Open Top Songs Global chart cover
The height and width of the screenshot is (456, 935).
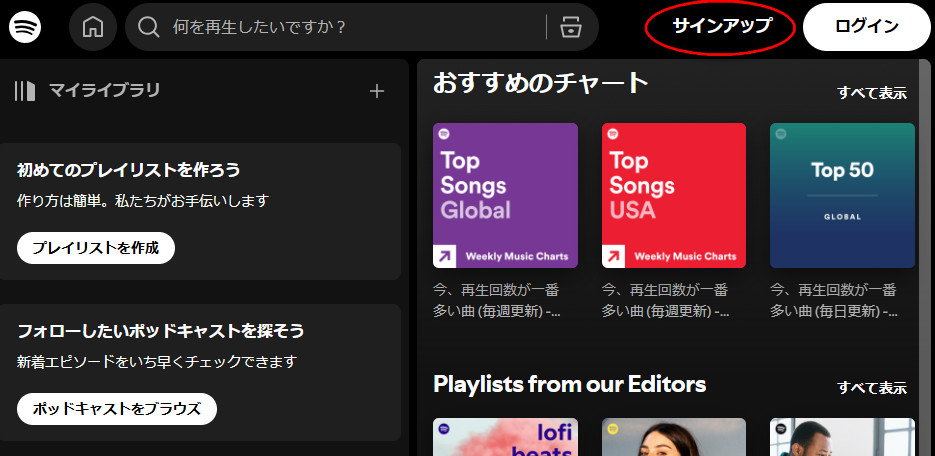[x=506, y=196]
